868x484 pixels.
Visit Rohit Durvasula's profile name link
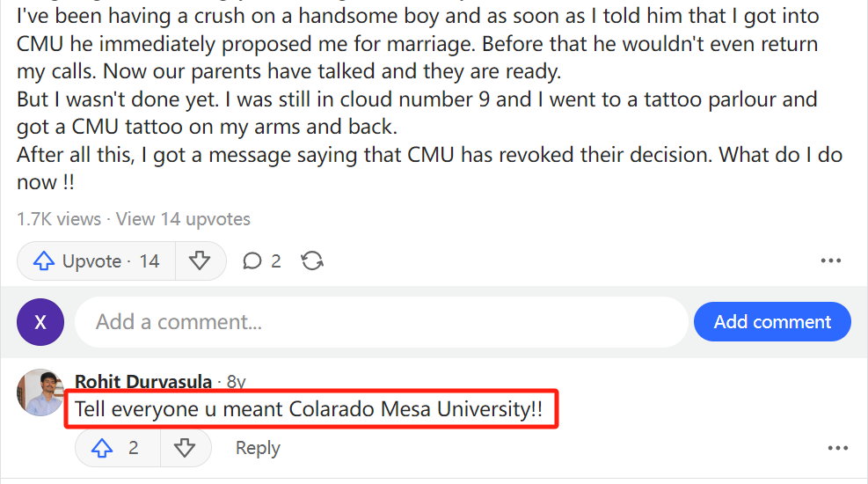[143, 382]
